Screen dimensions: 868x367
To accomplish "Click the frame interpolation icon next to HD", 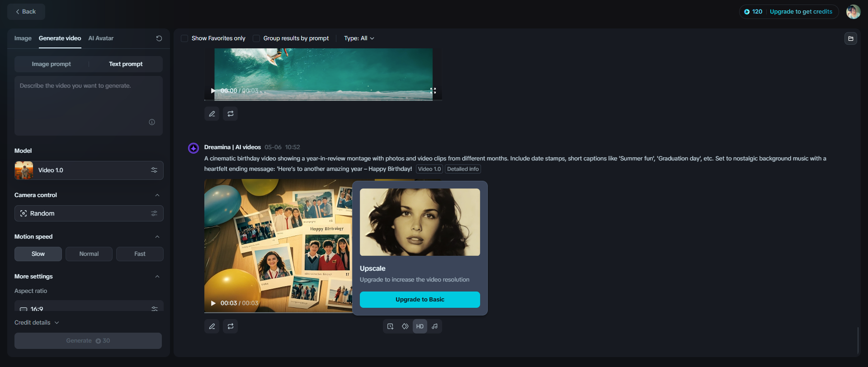I will click(405, 326).
